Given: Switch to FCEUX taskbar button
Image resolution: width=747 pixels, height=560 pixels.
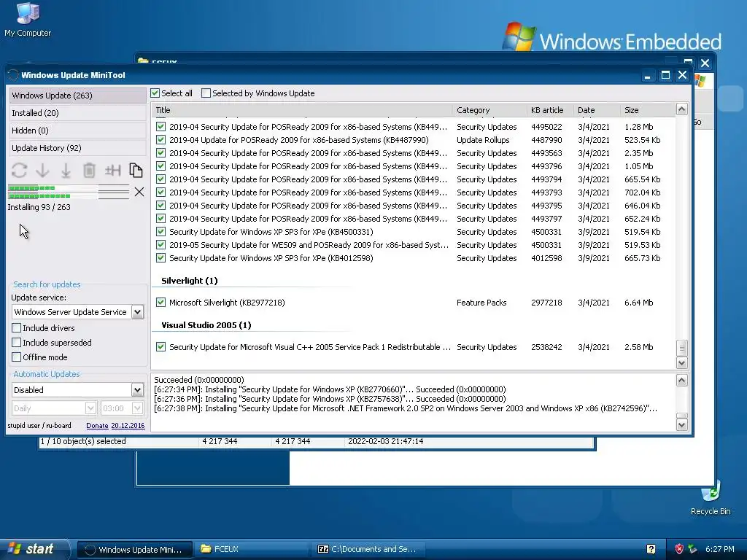Looking at the screenshot, I should [x=252, y=549].
